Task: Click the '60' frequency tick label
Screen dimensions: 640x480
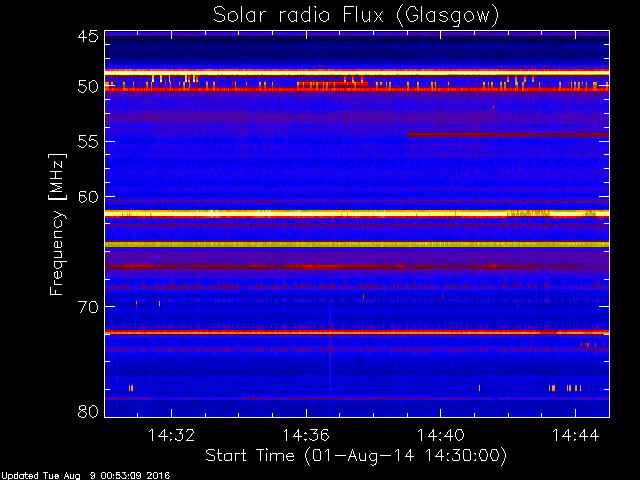Action: 88,197
